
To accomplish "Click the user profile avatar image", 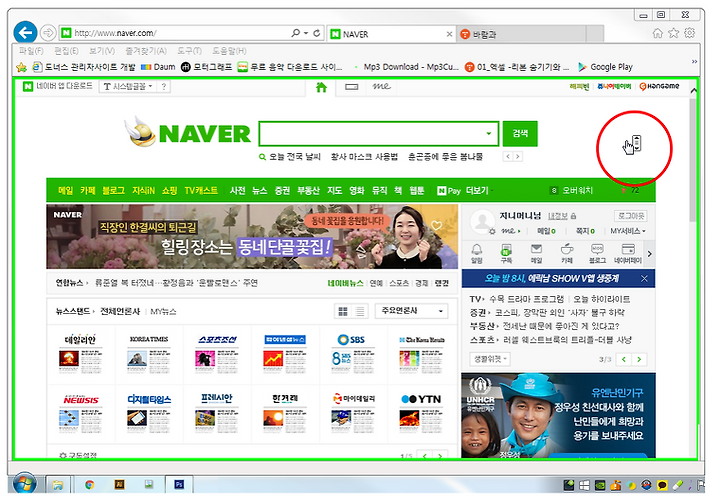I will [482, 221].
